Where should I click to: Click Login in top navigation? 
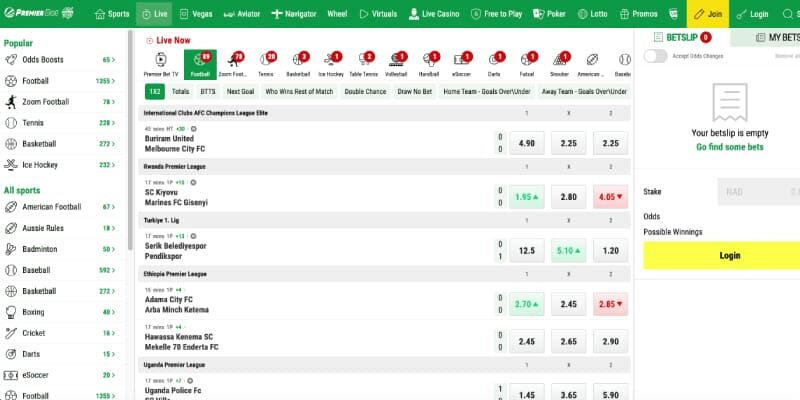753,14
